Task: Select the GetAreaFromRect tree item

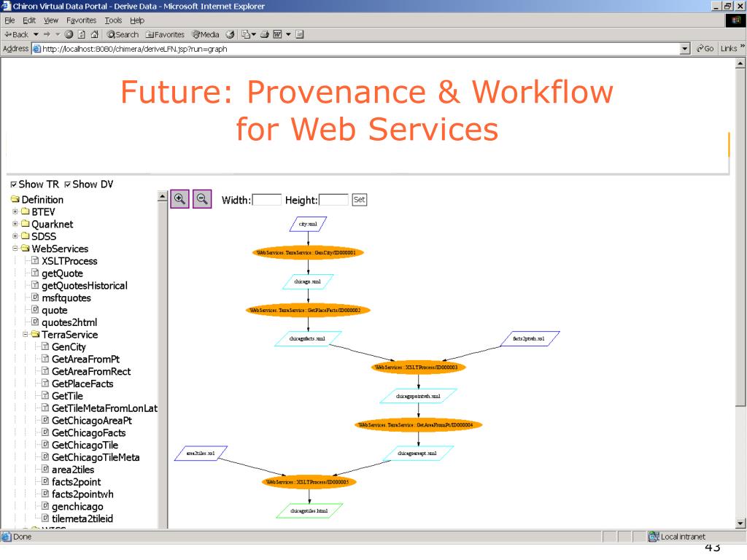Action: pos(91,371)
